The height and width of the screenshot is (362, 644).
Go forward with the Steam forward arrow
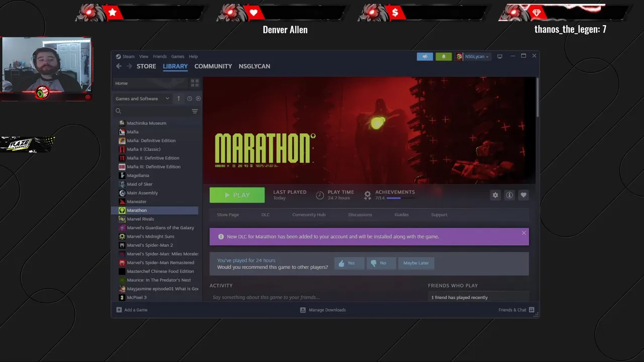click(129, 66)
